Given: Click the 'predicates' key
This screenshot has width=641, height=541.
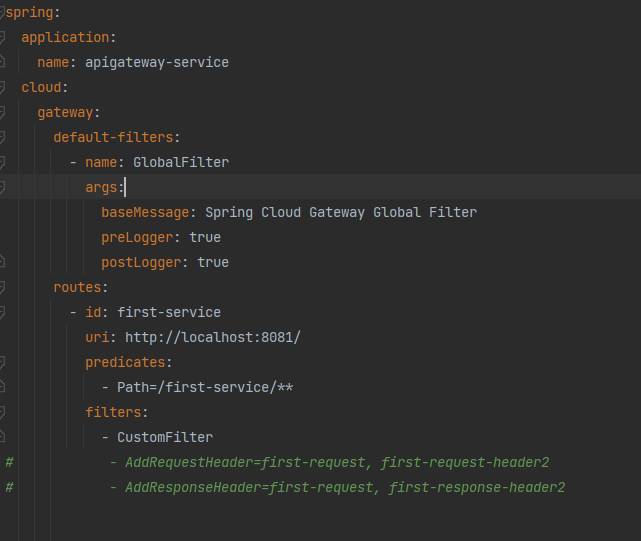Looking at the screenshot, I should (126, 362).
